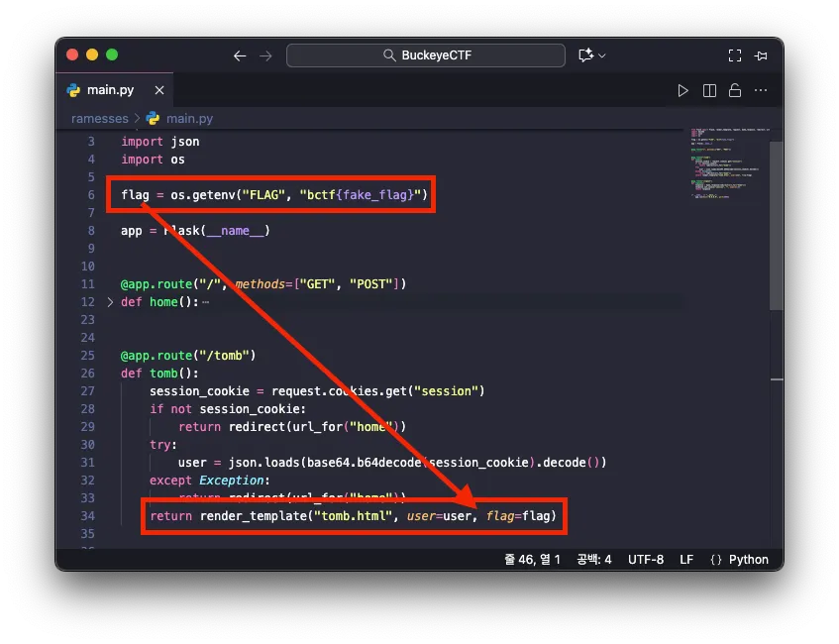Enter fullscreen with the brackets icon

click(735, 55)
